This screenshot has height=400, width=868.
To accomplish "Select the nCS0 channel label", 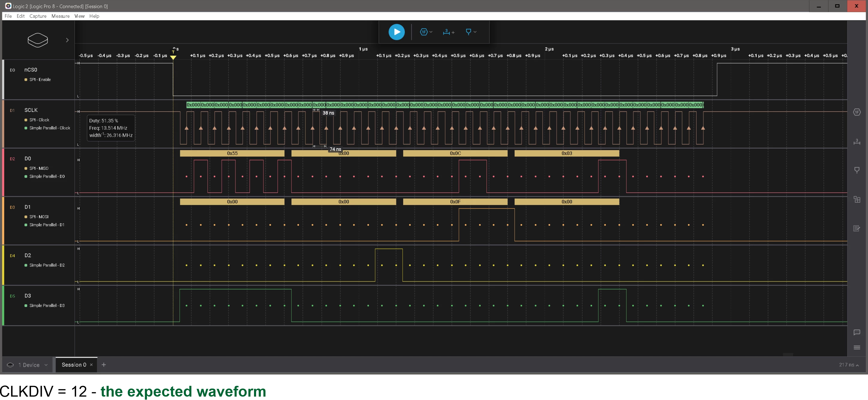I will click(x=31, y=70).
